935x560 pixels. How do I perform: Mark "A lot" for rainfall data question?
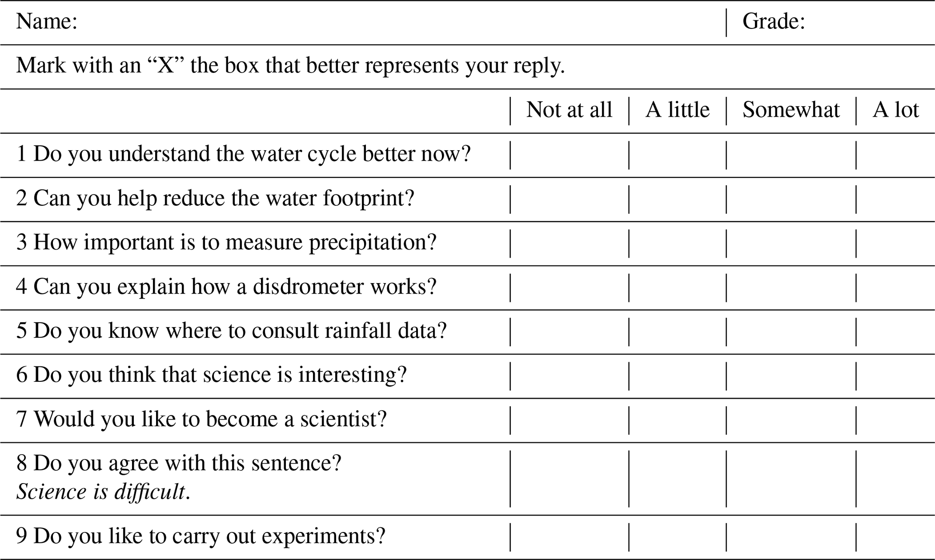pyautogui.click(x=895, y=332)
